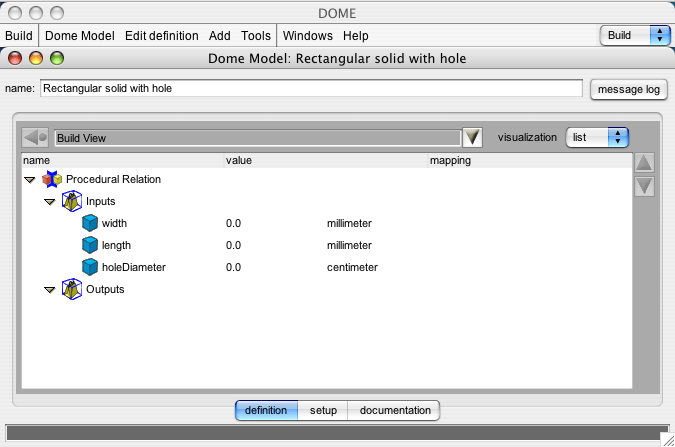The image size is (675, 447).
Task: Click the Build View path field
Action: 258,138
